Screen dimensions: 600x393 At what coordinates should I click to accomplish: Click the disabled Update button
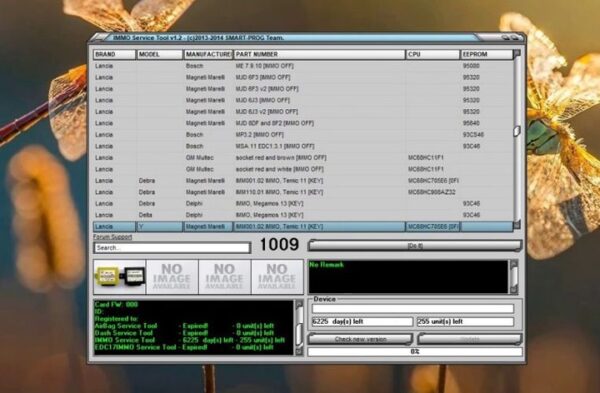[x=470, y=339]
